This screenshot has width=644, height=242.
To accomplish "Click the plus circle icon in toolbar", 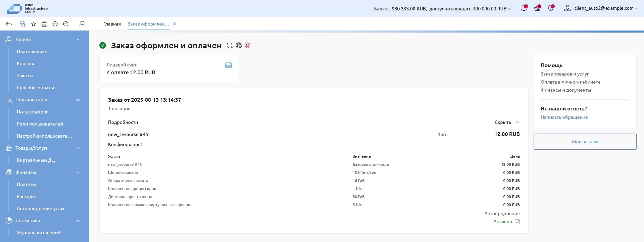I will click(x=55, y=24).
